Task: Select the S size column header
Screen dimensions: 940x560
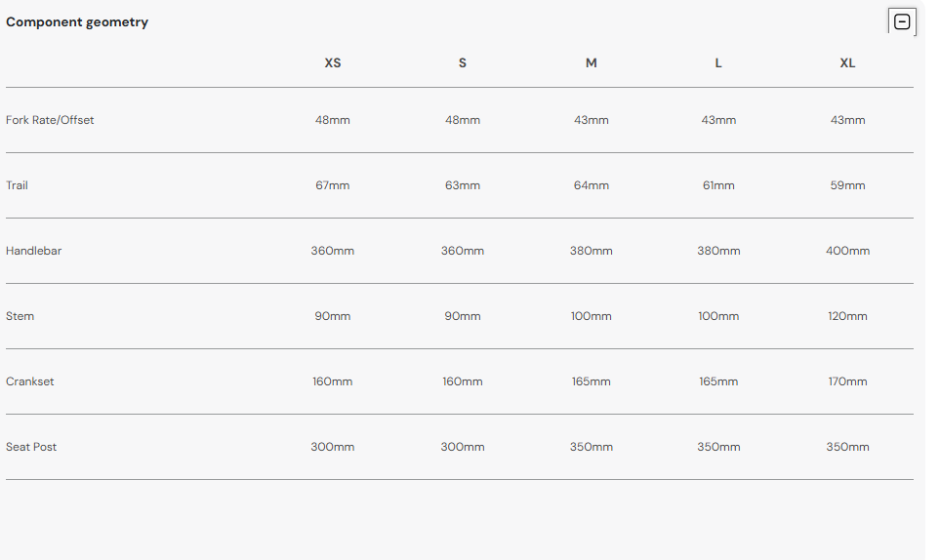Action: [463, 62]
